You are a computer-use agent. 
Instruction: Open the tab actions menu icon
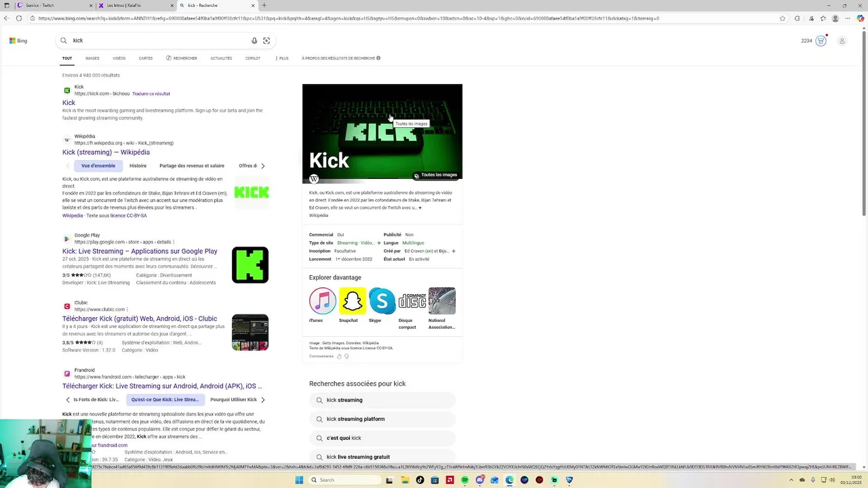tap(6, 5)
